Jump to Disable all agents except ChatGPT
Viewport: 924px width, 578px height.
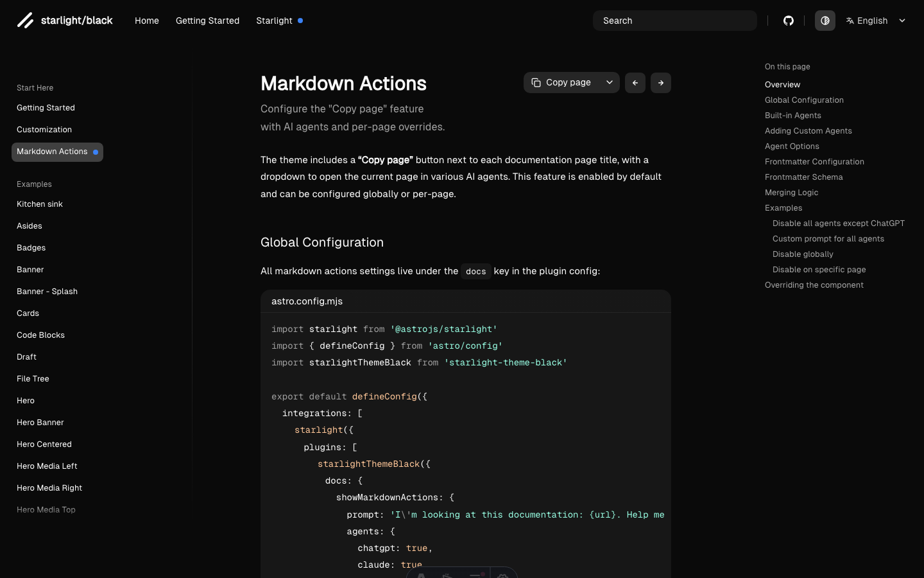coord(838,223)
